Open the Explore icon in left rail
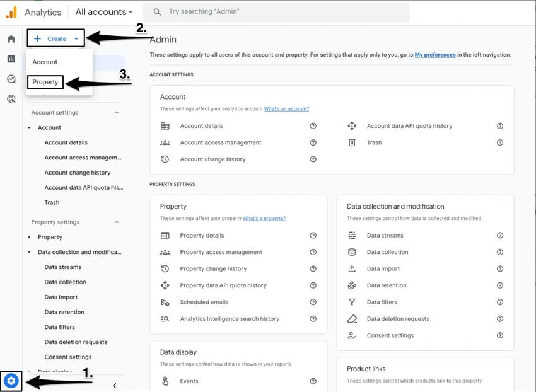Screen dimensions: 536x392 tap(11, 79)
